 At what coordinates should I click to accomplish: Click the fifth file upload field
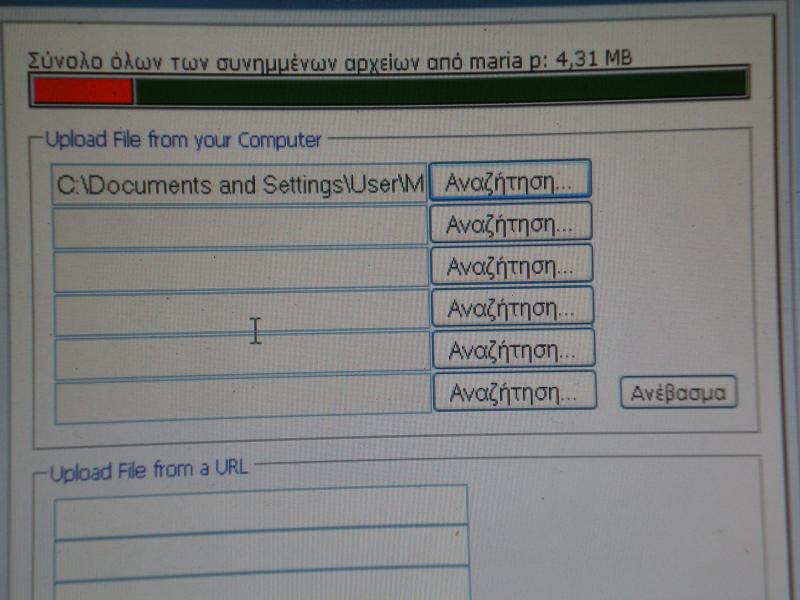pos(243,357)
